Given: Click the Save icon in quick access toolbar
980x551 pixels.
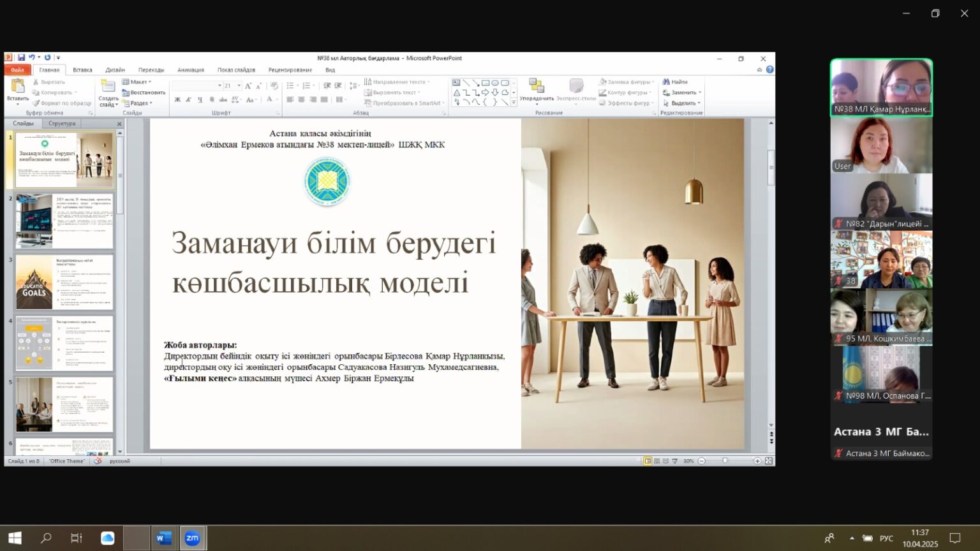Looking at the screenshot, I should pos(21,58).
